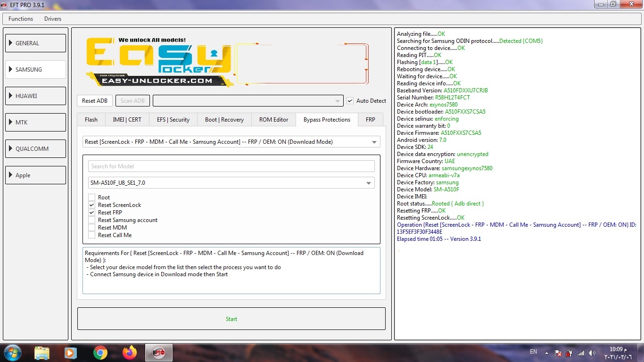The image size is (644, 362).
Task: Click the EN language indicator
Action: pos(533,352)
